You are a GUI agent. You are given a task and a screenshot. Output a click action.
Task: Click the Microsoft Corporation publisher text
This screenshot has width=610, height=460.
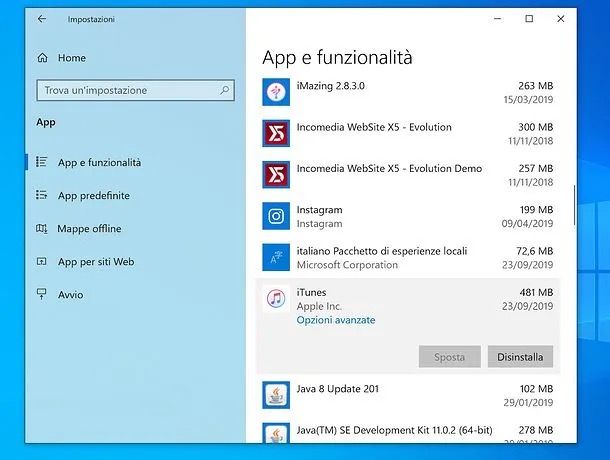coord(347,265)
